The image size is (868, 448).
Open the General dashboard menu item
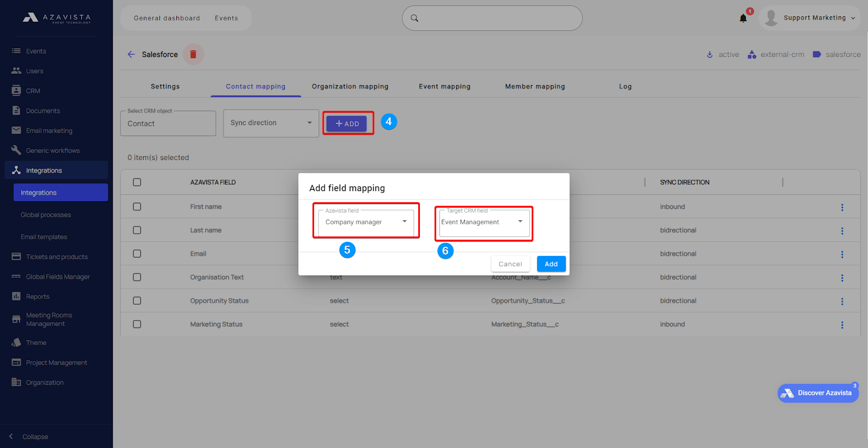167,18
